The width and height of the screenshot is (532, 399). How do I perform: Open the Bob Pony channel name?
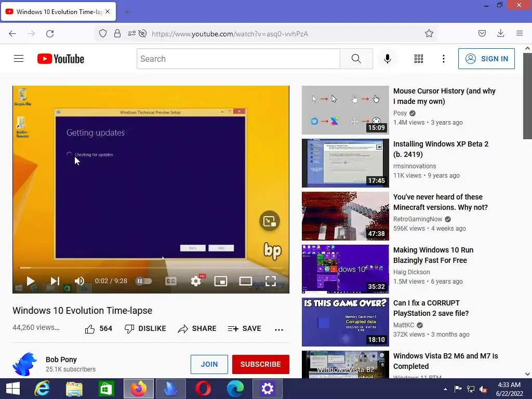[x=61, y=360]
